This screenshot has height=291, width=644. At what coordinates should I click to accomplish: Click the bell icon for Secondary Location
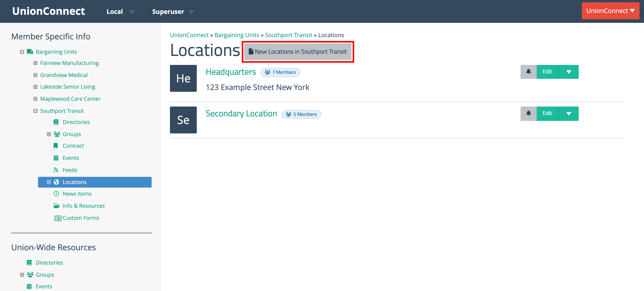click(528, 113)
